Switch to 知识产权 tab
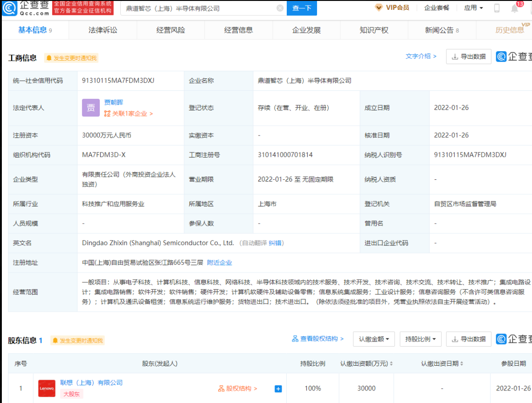The height and width of the screenshot is (403, 532). 374,30
